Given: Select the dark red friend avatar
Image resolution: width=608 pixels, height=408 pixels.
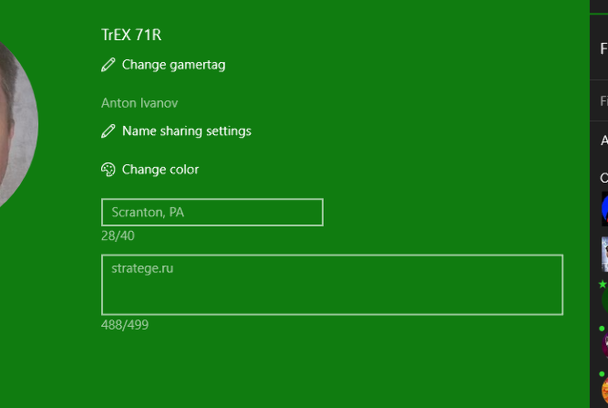Looking at the screenshot, I should pos(604,343).
